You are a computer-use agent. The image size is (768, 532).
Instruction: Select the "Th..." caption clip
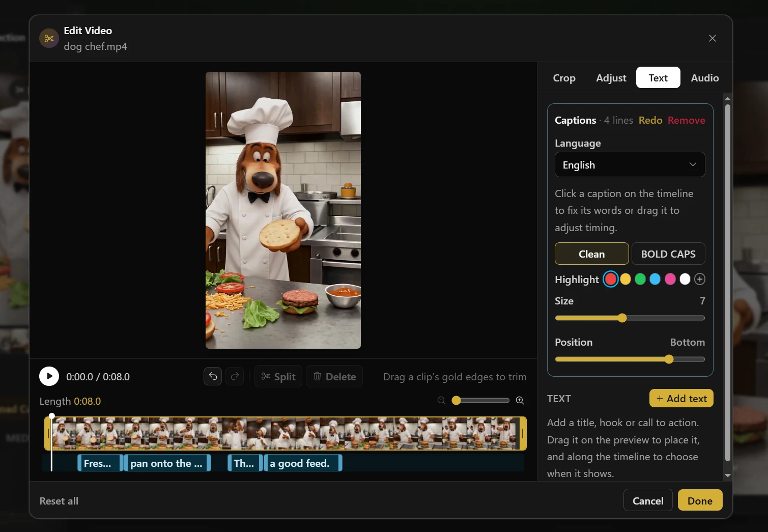(x=245, y=463)
